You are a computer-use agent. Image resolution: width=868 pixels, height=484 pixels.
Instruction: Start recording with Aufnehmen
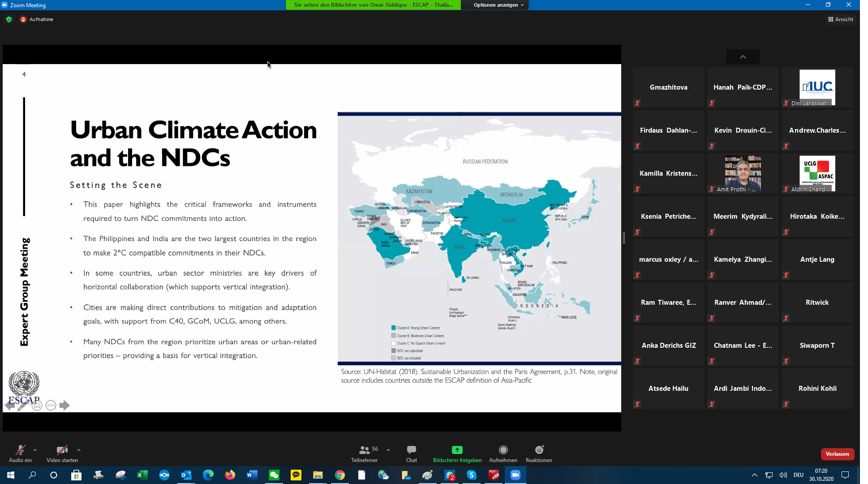[x=503, y=453]
